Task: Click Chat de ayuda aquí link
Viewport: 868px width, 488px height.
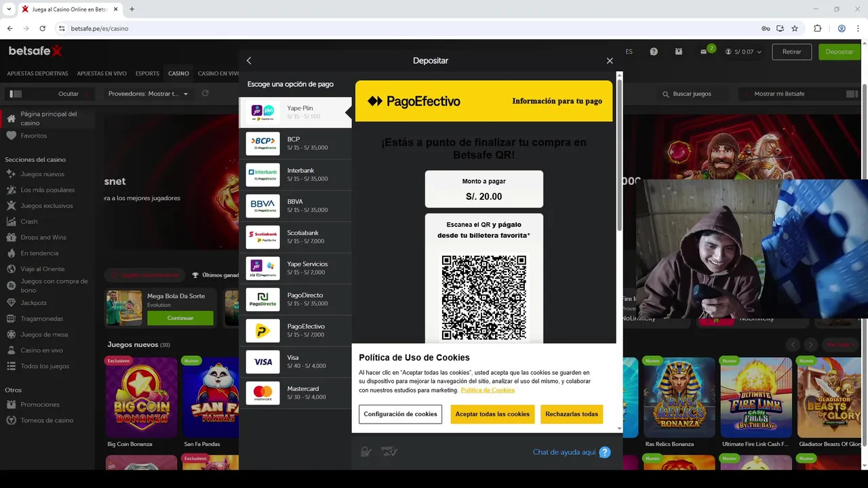Action: (564, 452)
